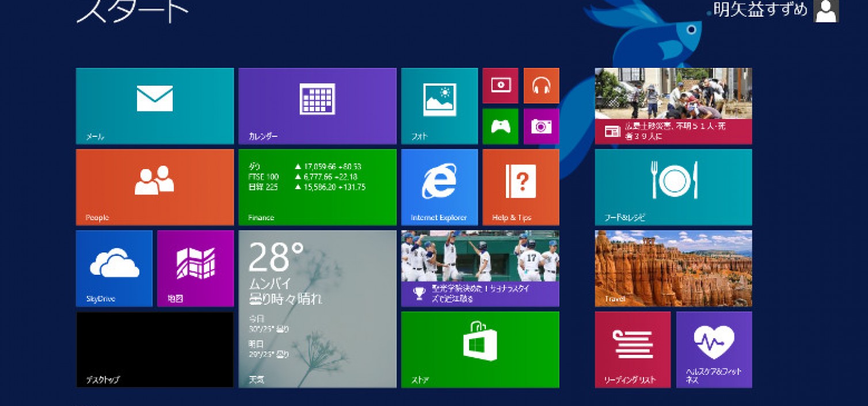Open the Weather tile showing 28°
This screenshot has width=868, height=406.
tap(318, 309)
